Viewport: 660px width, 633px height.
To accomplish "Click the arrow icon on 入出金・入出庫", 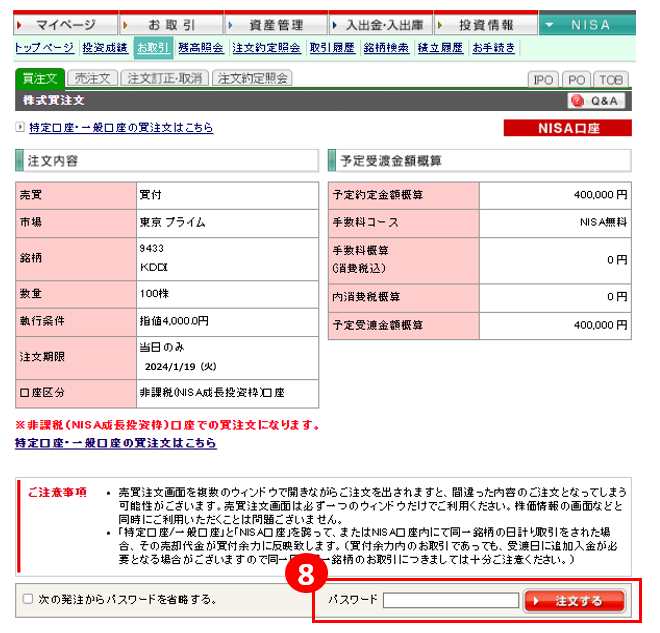I will tap(335, 25).
